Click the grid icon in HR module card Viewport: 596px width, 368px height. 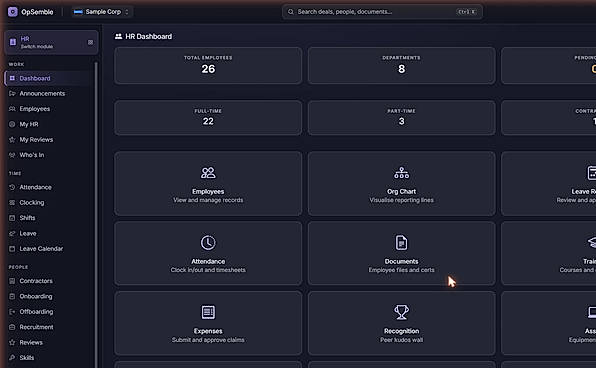[90, 42]
